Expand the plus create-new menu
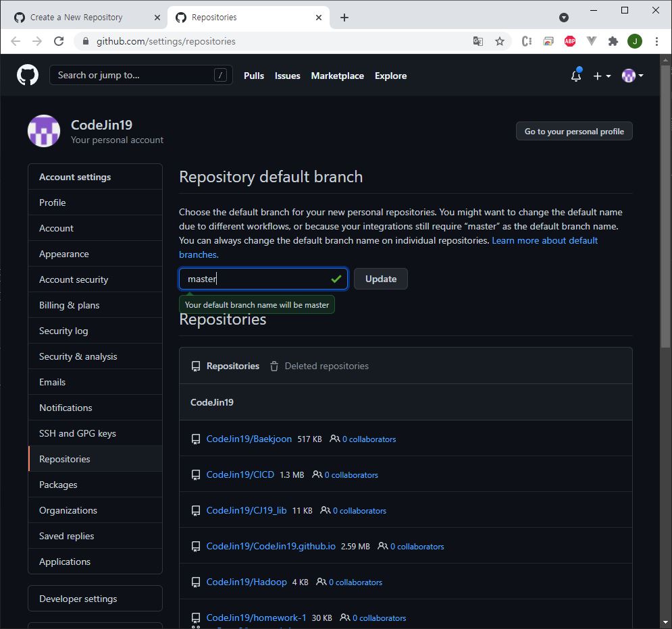The image size is (672, 629). (602, 76)
